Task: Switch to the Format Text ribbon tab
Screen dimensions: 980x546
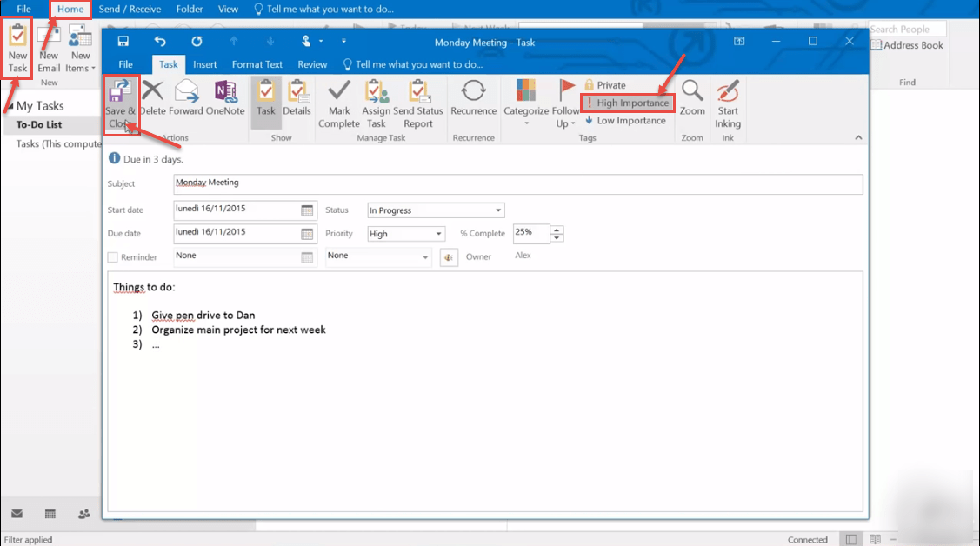Action: point(257,63)
